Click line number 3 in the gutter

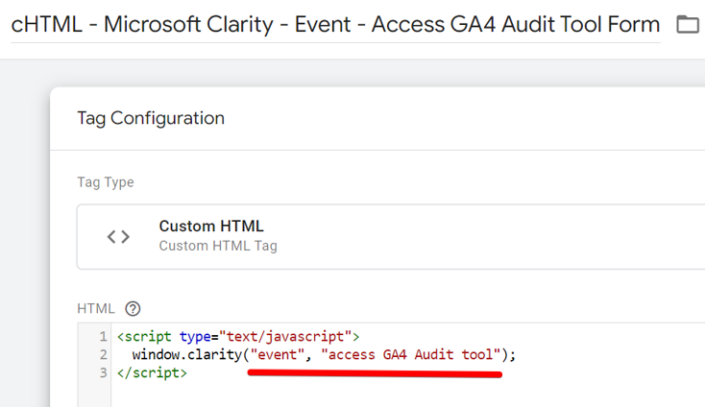pyautogui.click(x=103, y=373)
